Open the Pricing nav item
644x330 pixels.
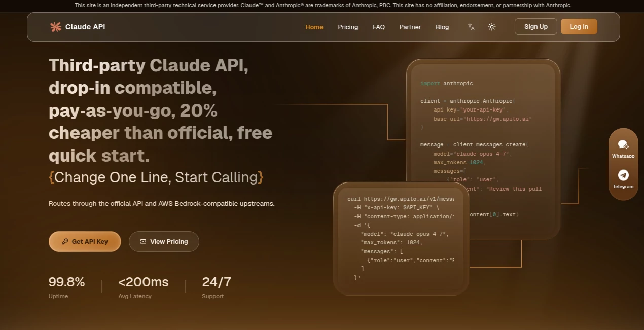coord(348,27)
